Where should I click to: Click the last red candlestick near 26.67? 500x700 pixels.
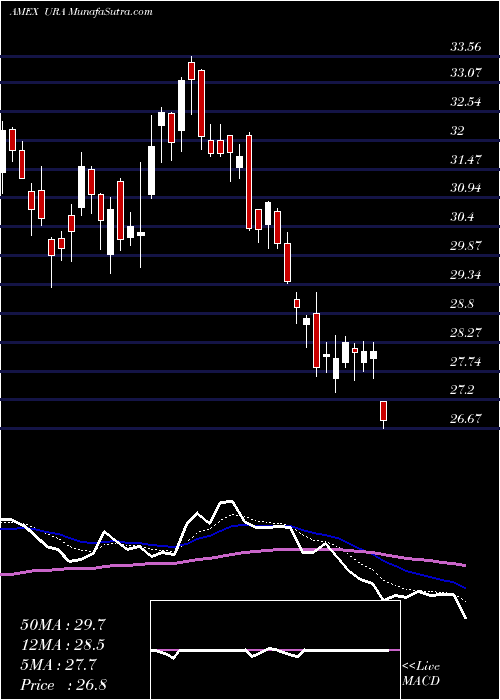[383, 414]
